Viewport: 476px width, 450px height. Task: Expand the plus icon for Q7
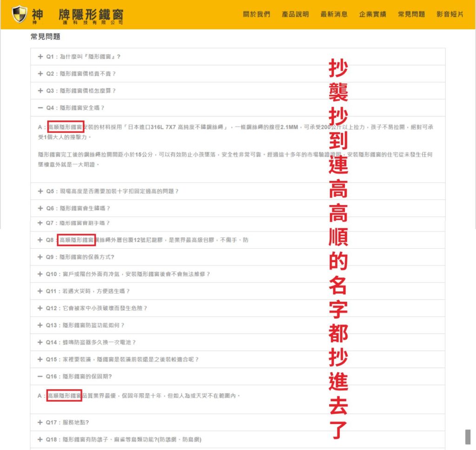click(40, 223)
